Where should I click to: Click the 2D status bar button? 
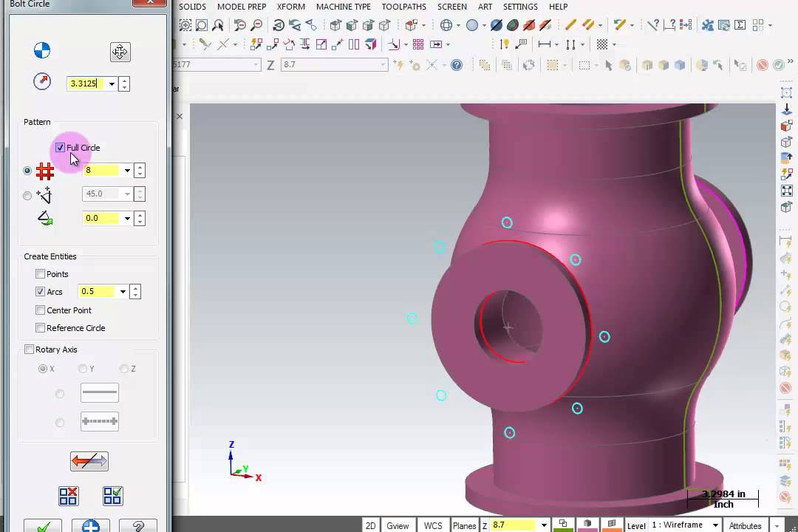370,525
